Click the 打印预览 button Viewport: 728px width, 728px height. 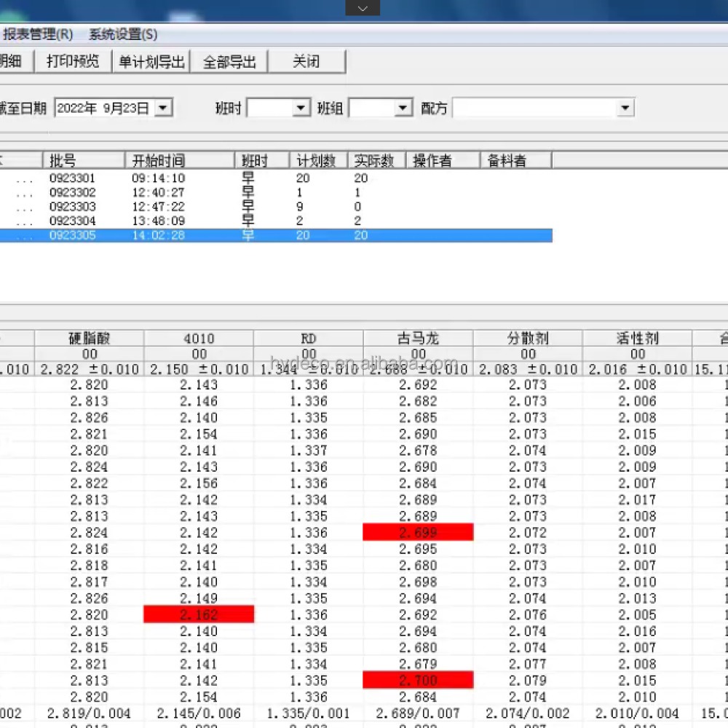pos(73,62)
